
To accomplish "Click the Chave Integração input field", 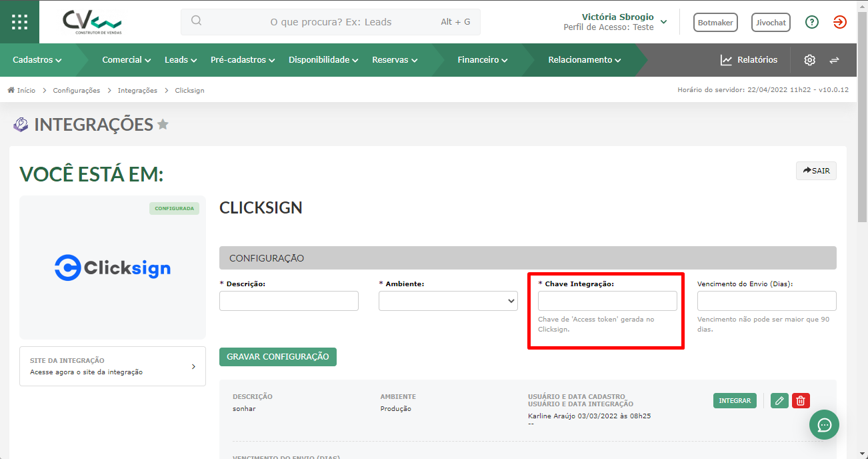I will coord(607,301).
